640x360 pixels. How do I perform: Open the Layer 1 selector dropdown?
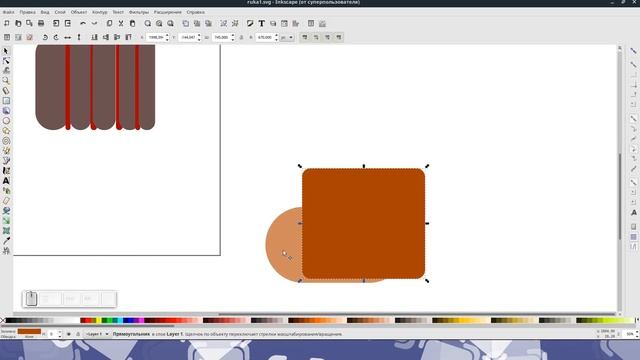(x=97, y=334)
